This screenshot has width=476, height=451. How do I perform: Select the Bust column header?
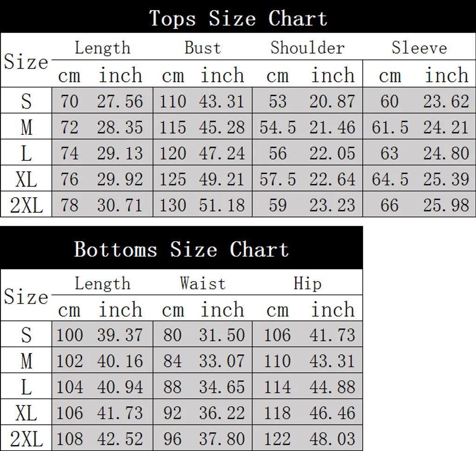203,48
